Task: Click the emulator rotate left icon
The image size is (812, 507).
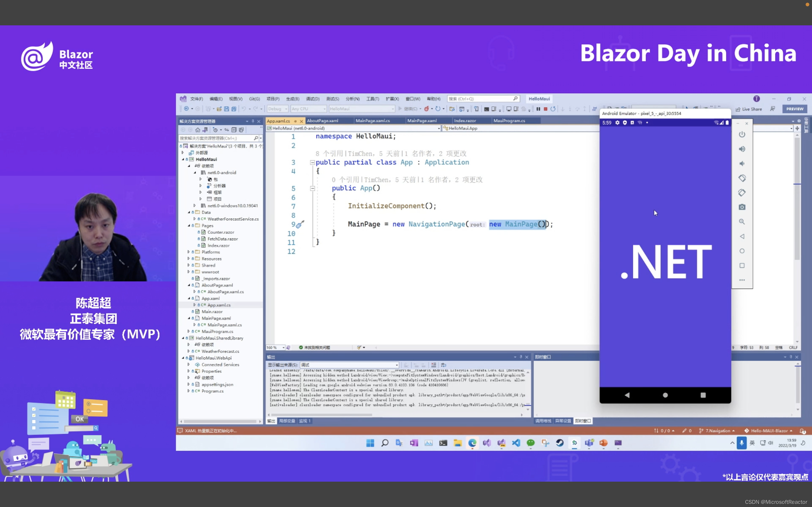Action: click(742, 178)
